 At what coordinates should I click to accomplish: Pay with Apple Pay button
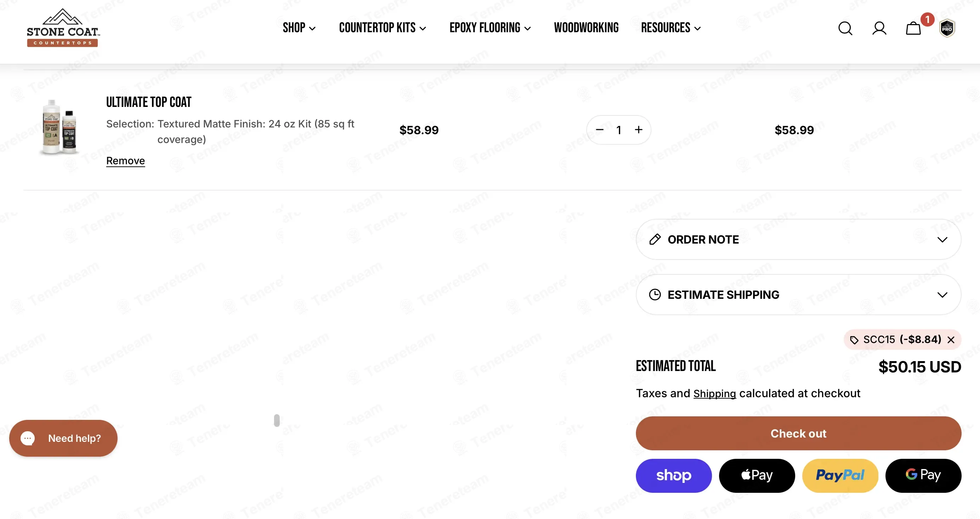(756, 475)
